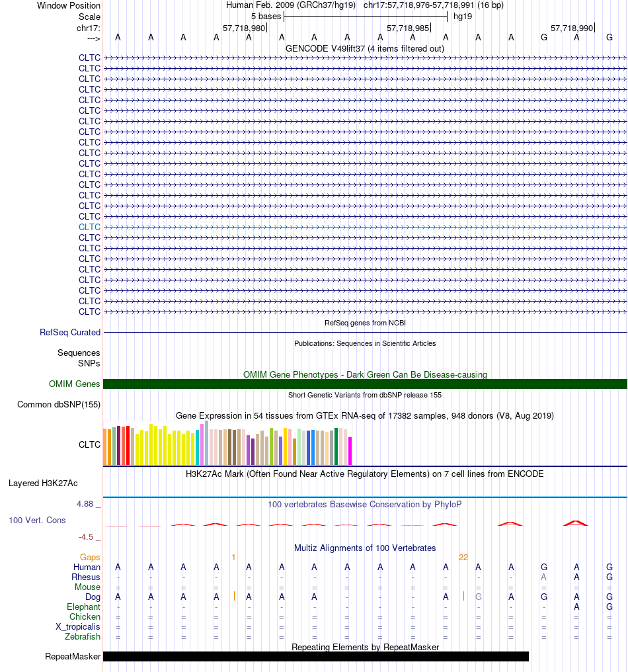
Task: Open the OMIM Gene Phenotypes track title
Action: [x=365, y=374]
